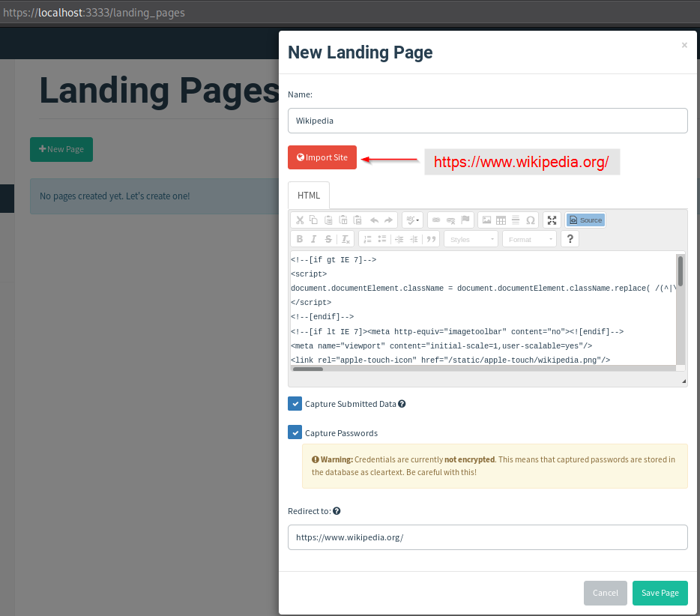Screen dimensions: 700x616
Task: Open the spell check dropdown
Action: (412, 220)
